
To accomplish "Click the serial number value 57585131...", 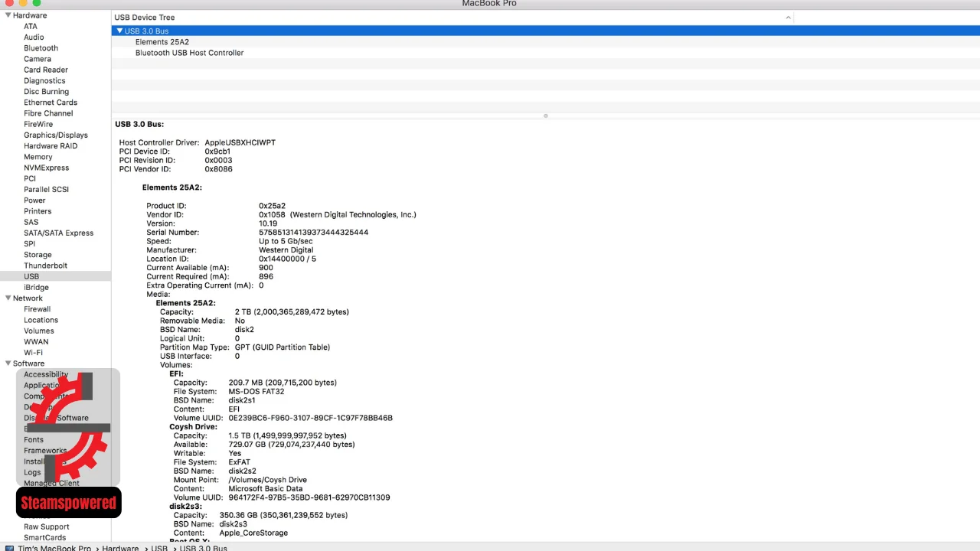I will [x=313, y=232].
